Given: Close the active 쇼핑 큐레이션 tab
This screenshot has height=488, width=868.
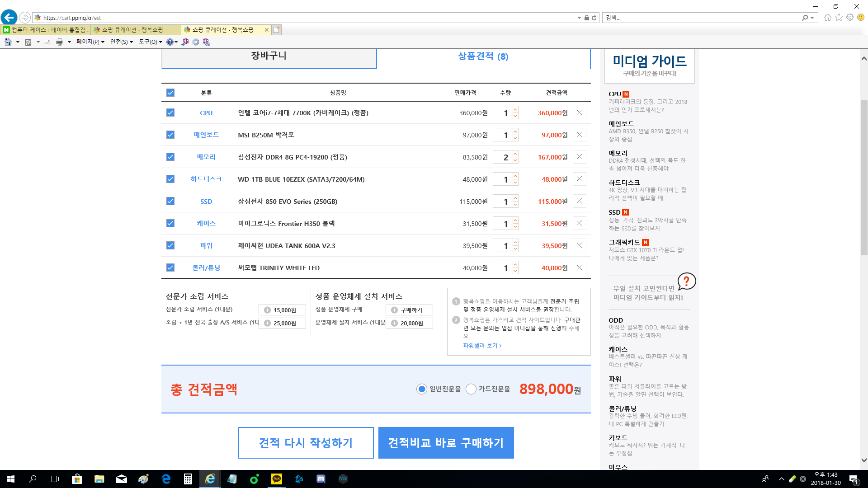Looking at the screenshot, I should pos(267,30).
